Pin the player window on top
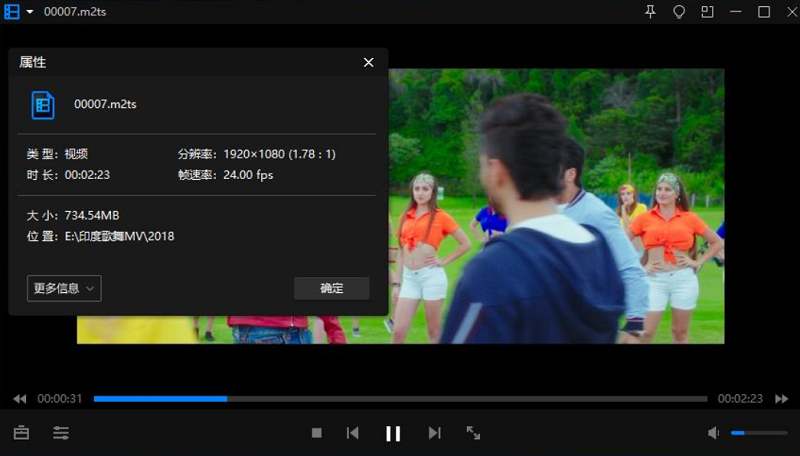Screen dimensions: 800x456 tap(651, 12)
